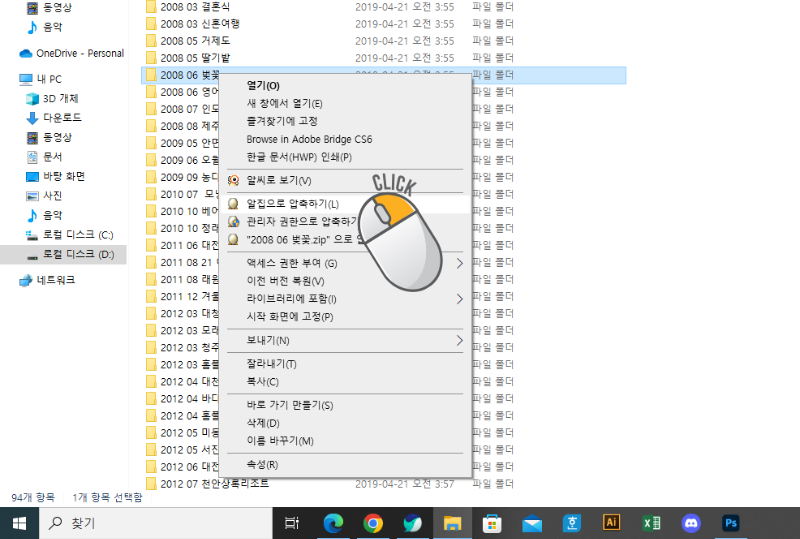The width and height of the screenshot is (800, 539).
Task: Expand 액세스 권한 부여(G) submenu arrow
Action: [459, 263]
